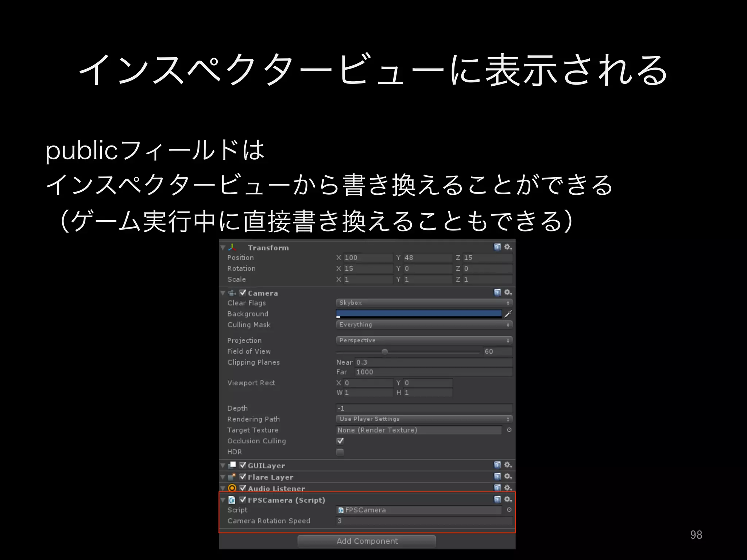
Task: Click Viewport Rect H field
Action: click(x=428, y=393)
